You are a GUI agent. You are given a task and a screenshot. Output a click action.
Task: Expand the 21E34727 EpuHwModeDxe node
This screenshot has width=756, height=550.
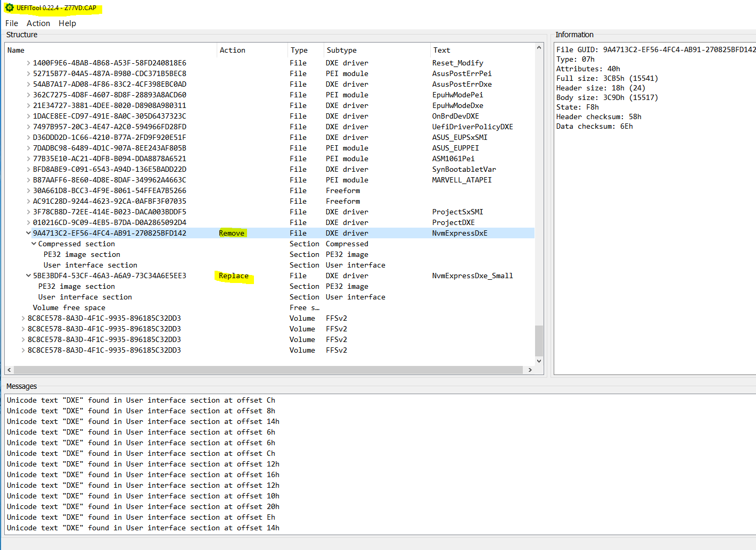pyautogui.click(x=28, y=105)
